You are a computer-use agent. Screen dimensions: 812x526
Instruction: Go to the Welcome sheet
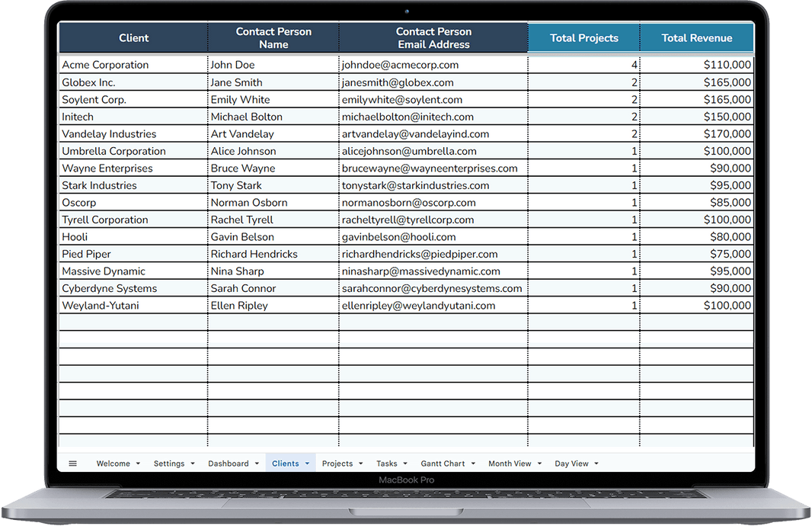point(111,463)
